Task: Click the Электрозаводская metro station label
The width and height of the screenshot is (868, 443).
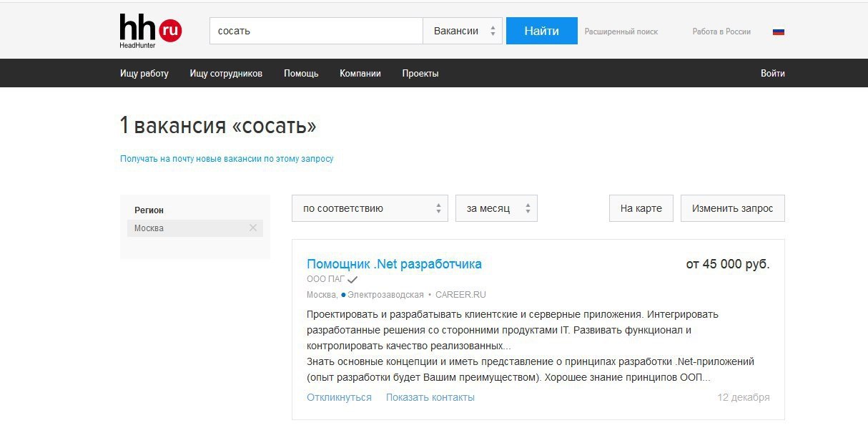Action: click(385, 295)
